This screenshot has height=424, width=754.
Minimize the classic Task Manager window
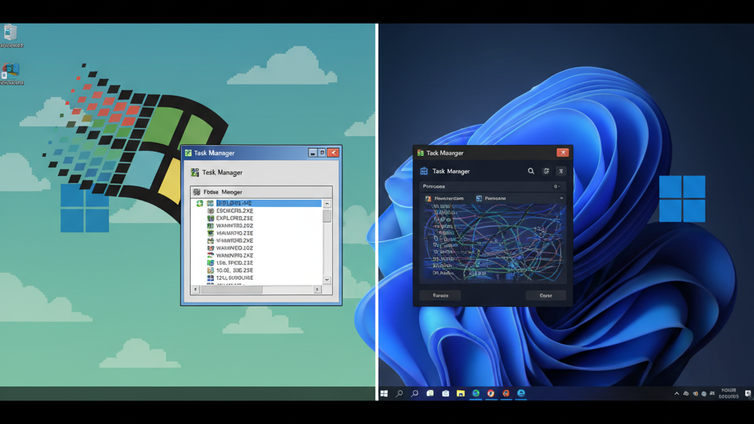point(313,153)
